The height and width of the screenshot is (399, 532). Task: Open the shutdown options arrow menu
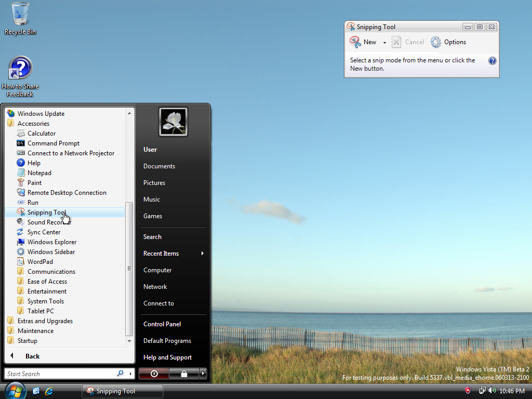[x=203, y=374]
